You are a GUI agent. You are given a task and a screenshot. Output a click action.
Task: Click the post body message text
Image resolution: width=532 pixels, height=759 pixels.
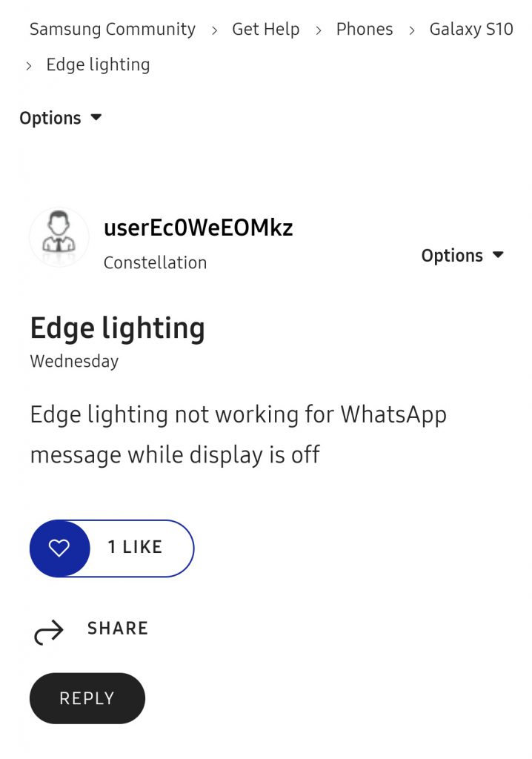pos(238,434)
